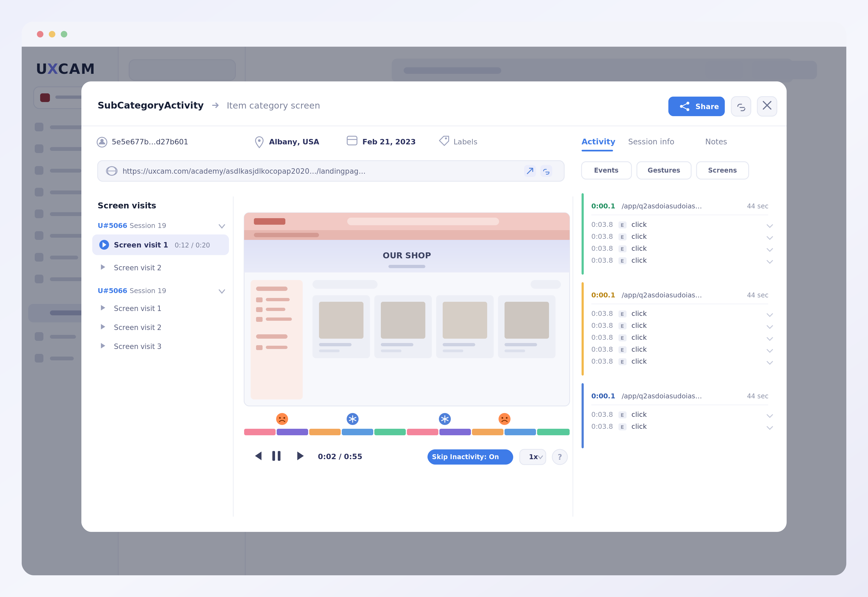Click the first sad-face marker on timeline
The height and width of the screenshot is (597, 868).
tap(282, 419)
